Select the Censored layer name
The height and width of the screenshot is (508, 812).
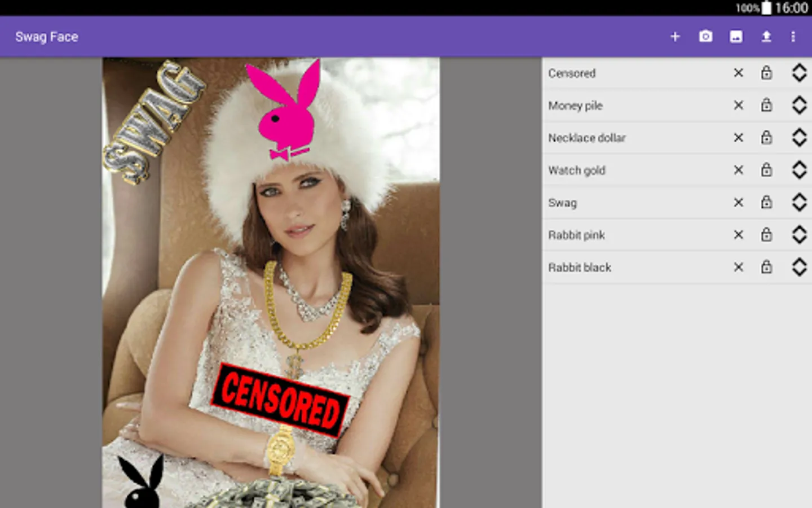pyautogui.click(x=572, y=73)
